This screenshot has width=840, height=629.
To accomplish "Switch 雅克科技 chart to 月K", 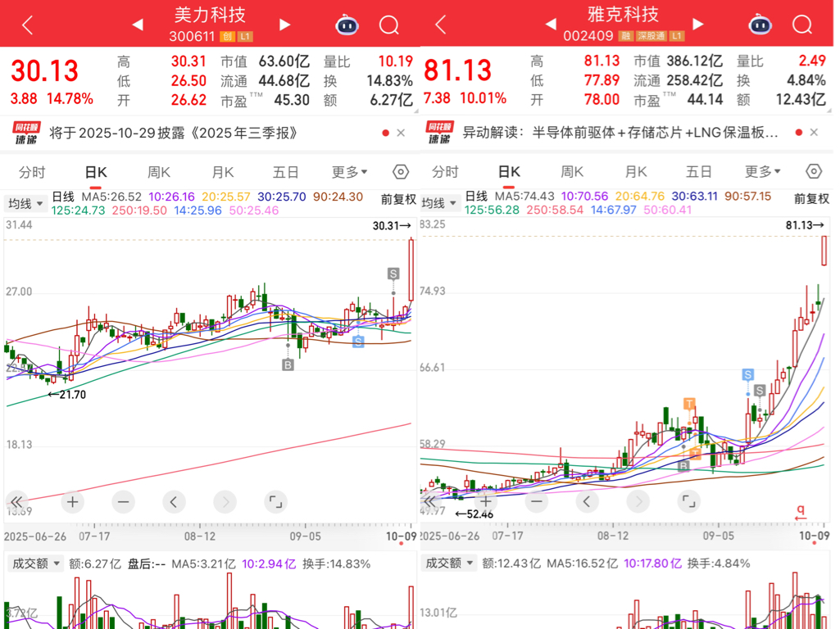I will [x=636, y=172].
